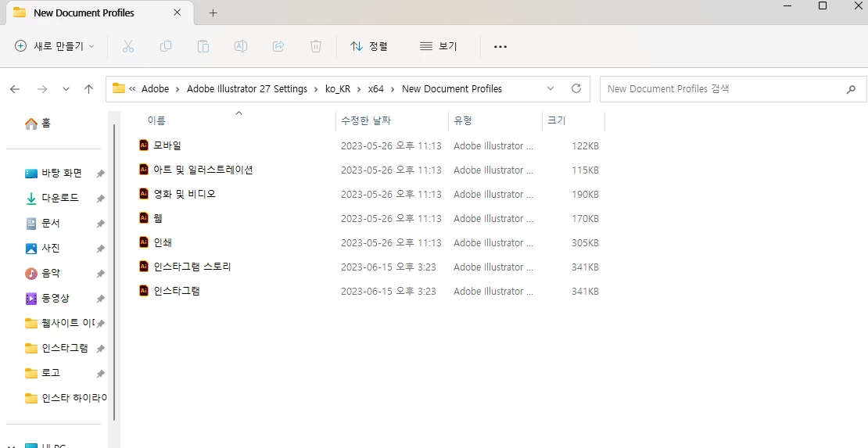Image resolution: width=868 pixels, height=448 pixels.
Task: Open 사진 in the sidebar
Action: [43, 248]
